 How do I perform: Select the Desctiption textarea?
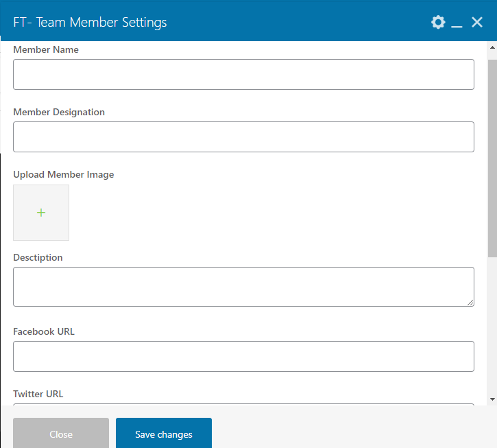tap(243, 286)
